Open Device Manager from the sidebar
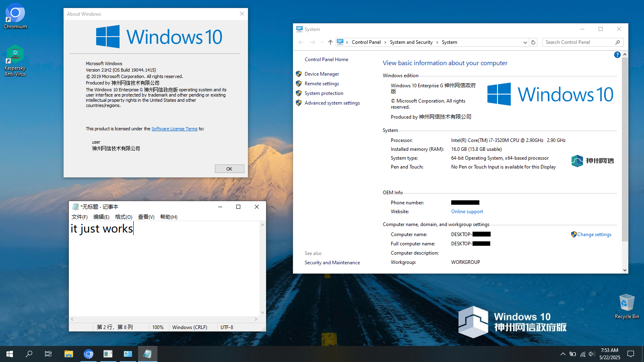The width and height of the screenshot is (644, 362). pos(322,74)
